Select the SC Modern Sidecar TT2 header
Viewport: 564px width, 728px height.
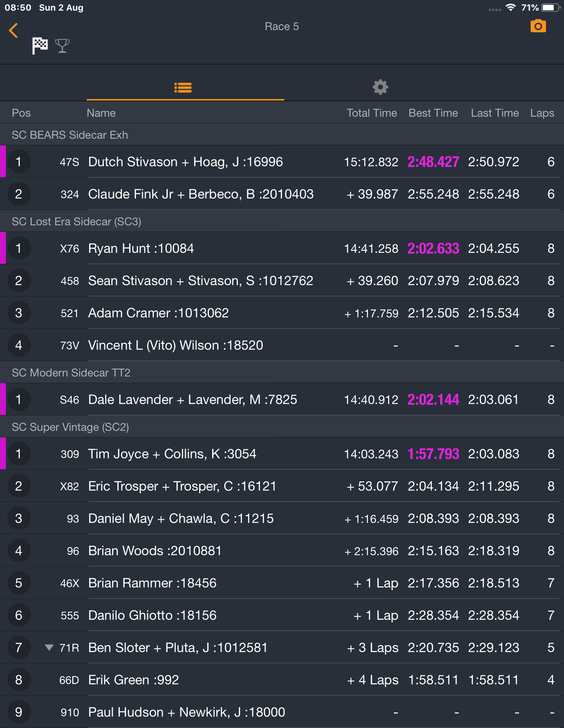click(282, 372)
